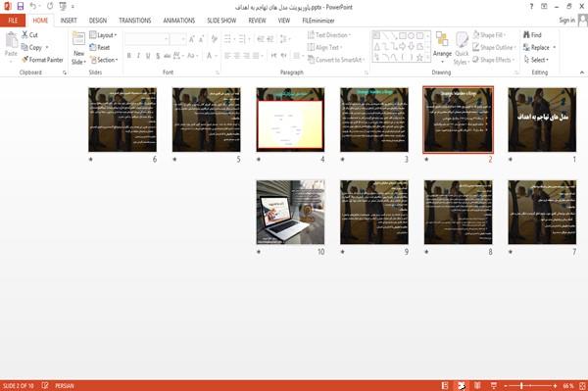Toggle Bold formatting

click(129, 56)
